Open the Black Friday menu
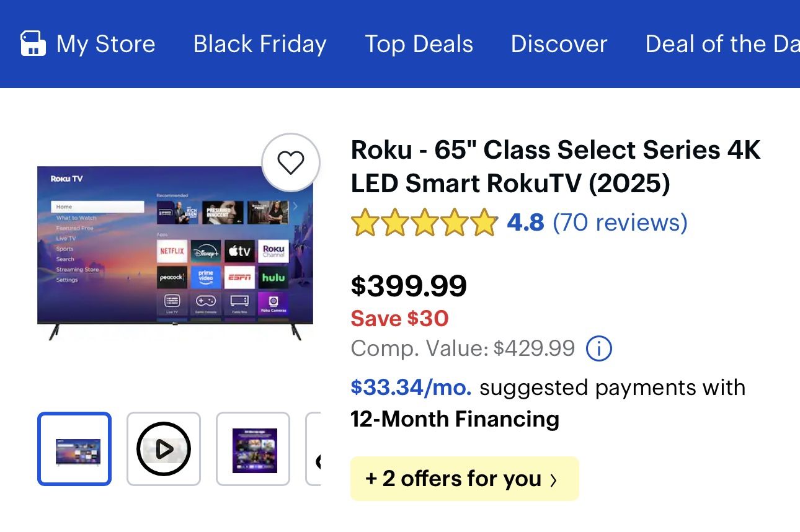 [x=259, y=43]
